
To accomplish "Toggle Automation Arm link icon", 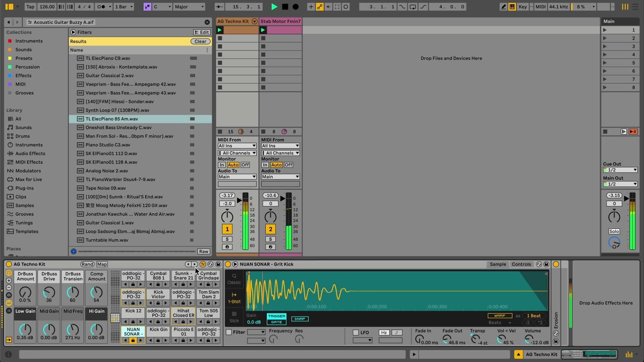I will pos(320,7).
